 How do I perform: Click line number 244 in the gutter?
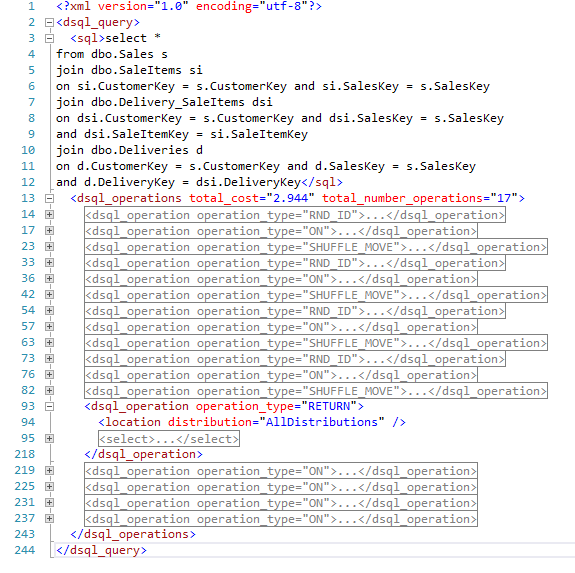pos(25,551)
